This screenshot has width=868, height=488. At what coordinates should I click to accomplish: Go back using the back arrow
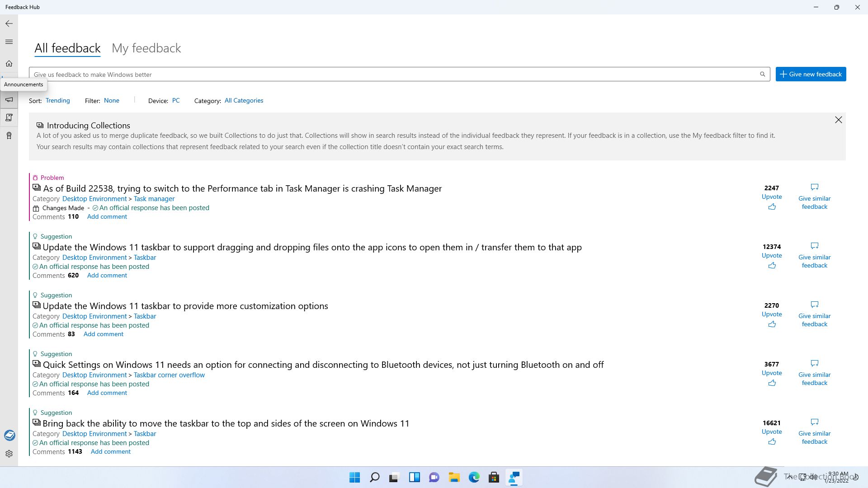click(x=9, y=23)
